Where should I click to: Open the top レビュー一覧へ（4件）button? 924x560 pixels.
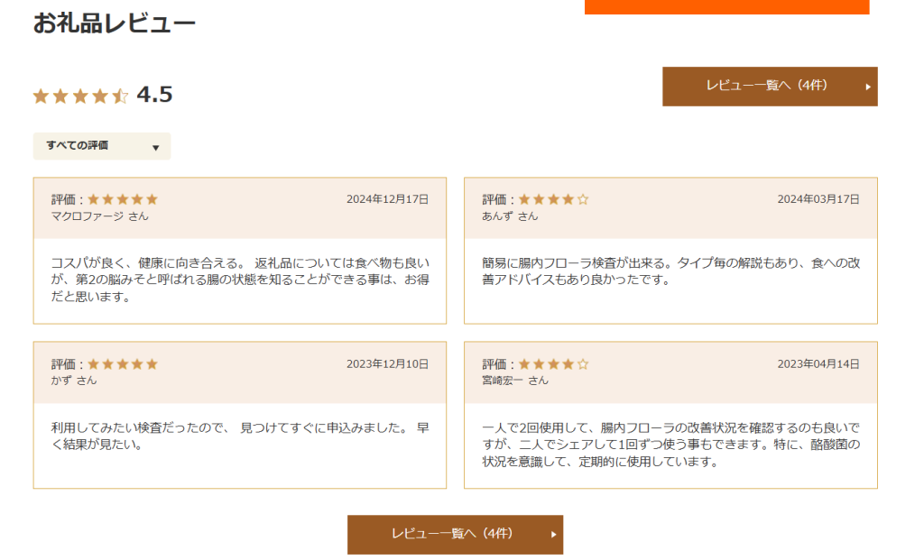point(769,86)
